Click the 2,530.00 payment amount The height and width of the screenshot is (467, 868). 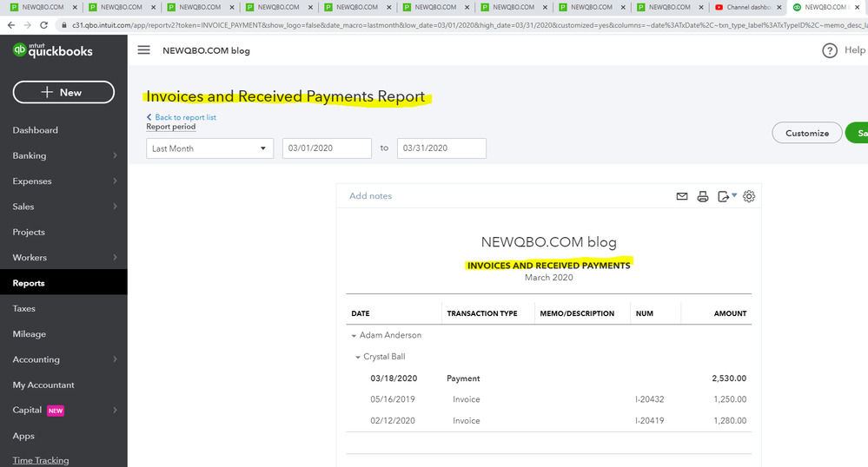point(729,378)
